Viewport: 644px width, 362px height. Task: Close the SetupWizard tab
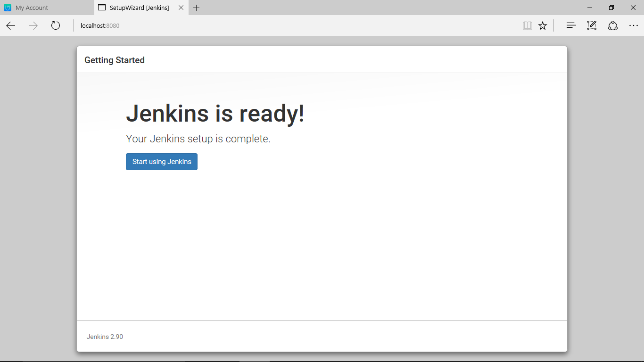tap(181, 8)
